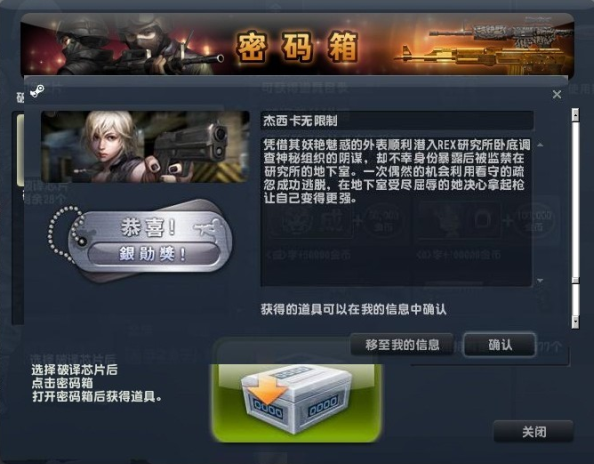Click the silver medal dog tag
This screenshot has height=464, width=594.
(x=150, y=240)
